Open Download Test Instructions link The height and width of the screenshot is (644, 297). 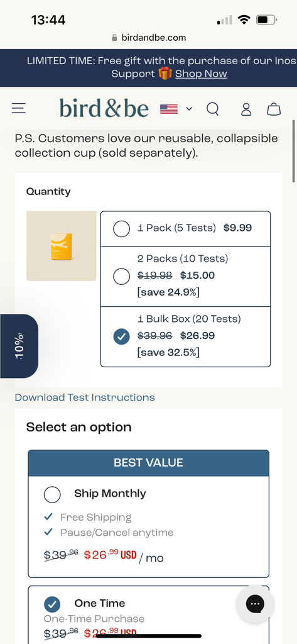pos(85,397)
